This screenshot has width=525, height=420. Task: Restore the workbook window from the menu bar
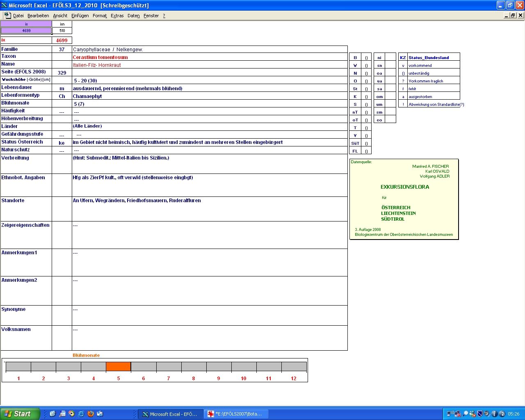(x=513, y=15)
